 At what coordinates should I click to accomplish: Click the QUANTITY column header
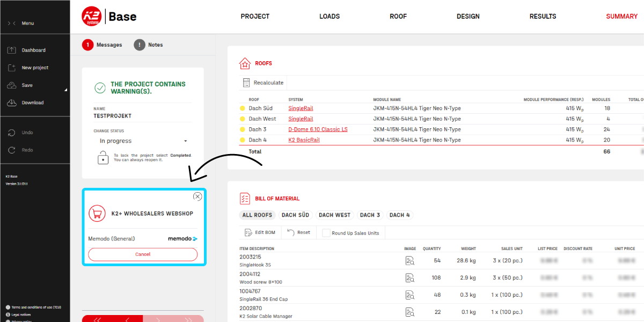pos(431,249)
